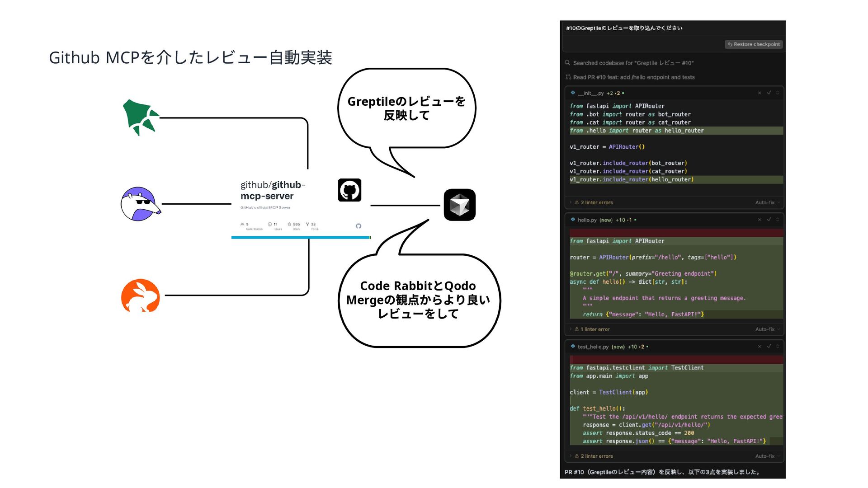868x488 pixels.
Task: Expand the hello.py diff block
Action: click(778, 220)
